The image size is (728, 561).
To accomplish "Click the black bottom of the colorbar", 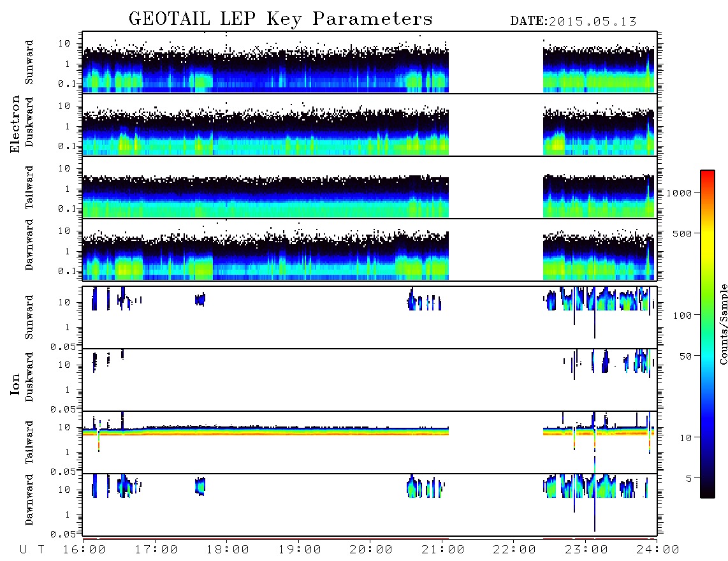I will (x=708, y=490).
